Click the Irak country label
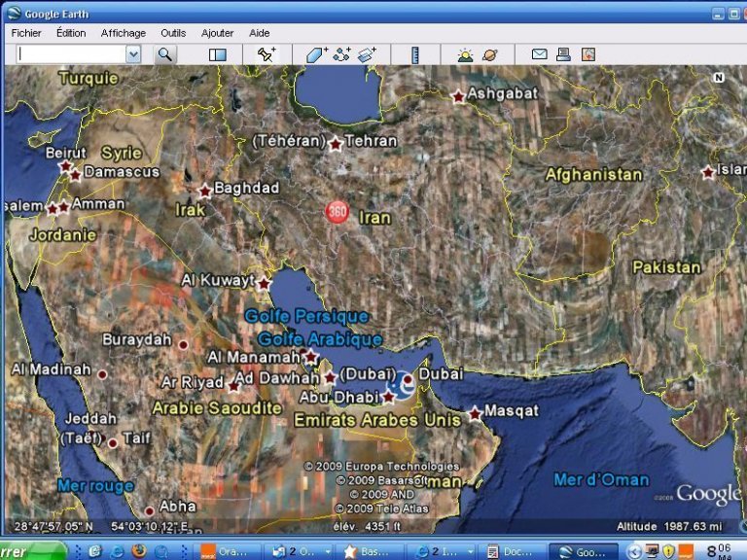The width and height of the screenshot is (747, 560). tap(190, 210)
